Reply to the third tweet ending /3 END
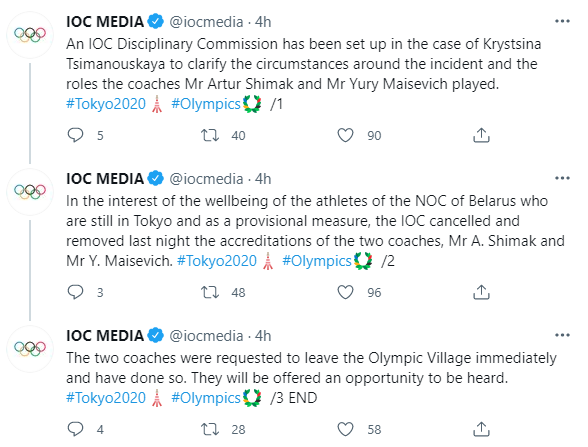 (x=75, y=429)
